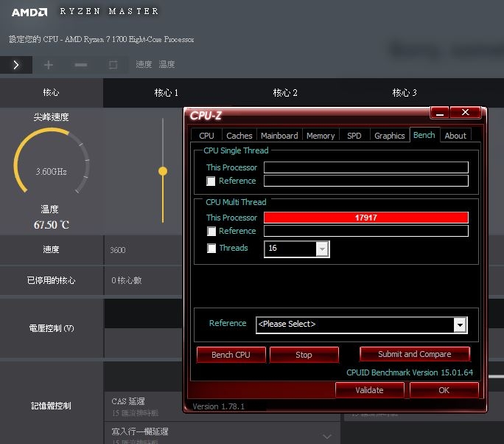Minimize the CPU-Z window
This screenshot has width=504, height=444.
(x=440, y=113)
